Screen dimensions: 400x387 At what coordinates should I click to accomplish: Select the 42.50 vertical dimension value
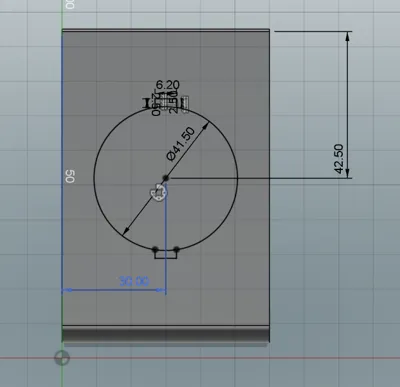click(339, 159)
